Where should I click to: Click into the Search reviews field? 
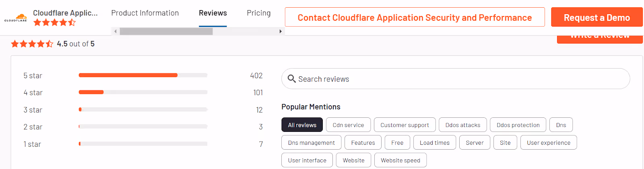(456, 79)
